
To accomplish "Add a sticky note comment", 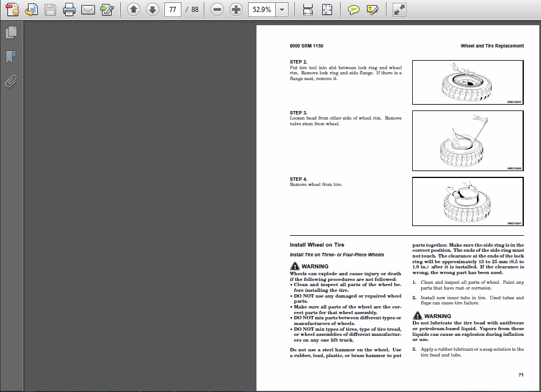I will coord(353,10).
